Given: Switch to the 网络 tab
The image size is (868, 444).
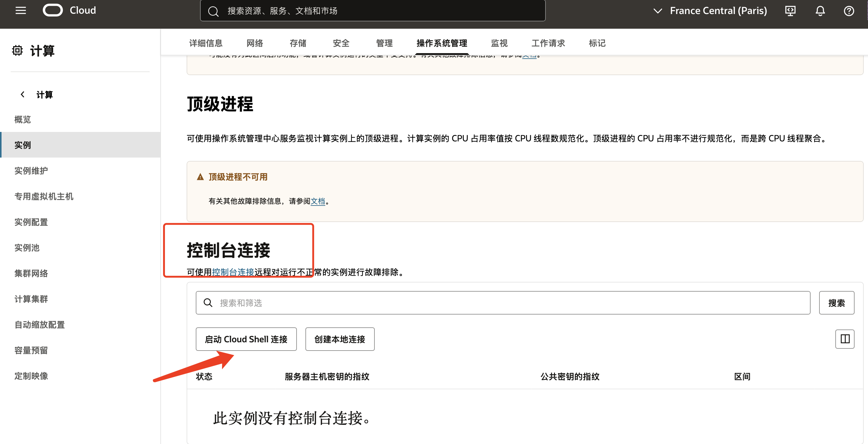Looking at the screenshot, I should coord(254,43).
